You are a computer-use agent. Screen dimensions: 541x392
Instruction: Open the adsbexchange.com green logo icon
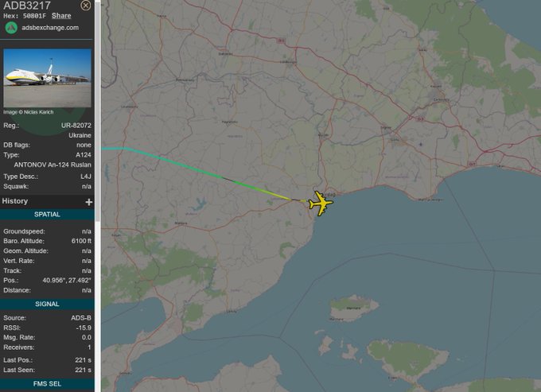click(x=11, y=28)
